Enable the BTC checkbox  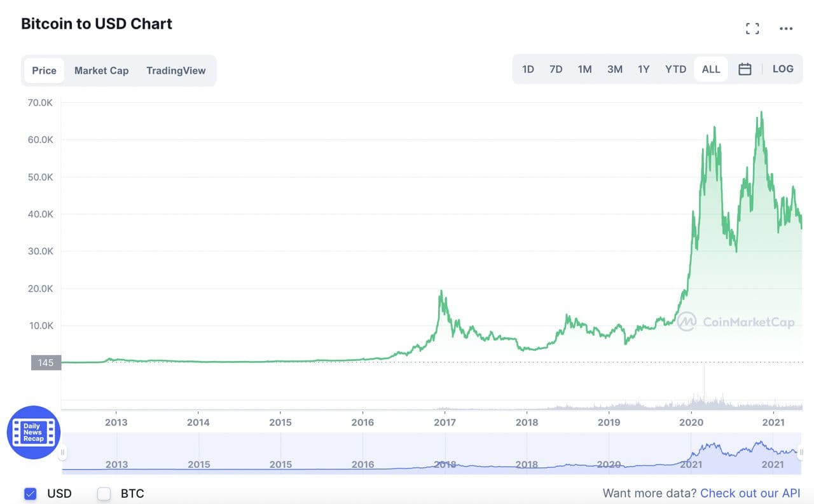pos(104,493)
